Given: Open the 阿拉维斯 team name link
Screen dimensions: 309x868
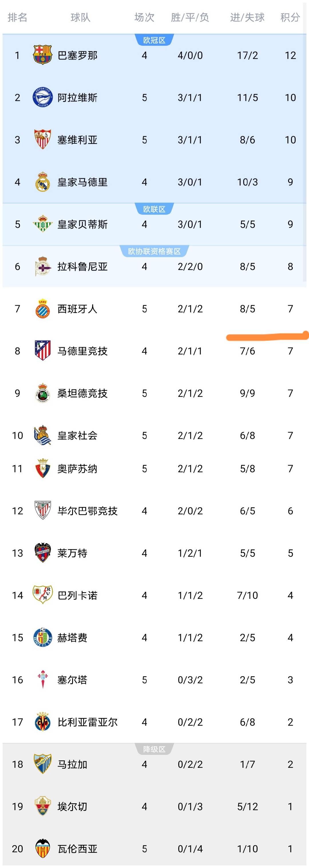Looking at the screenshot, I should coord(78,98).
